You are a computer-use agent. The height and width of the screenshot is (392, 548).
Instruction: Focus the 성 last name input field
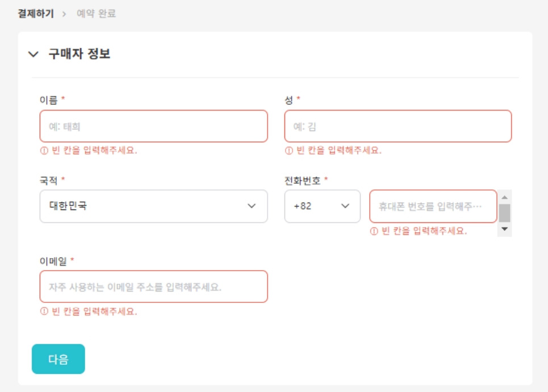(398, 126)
